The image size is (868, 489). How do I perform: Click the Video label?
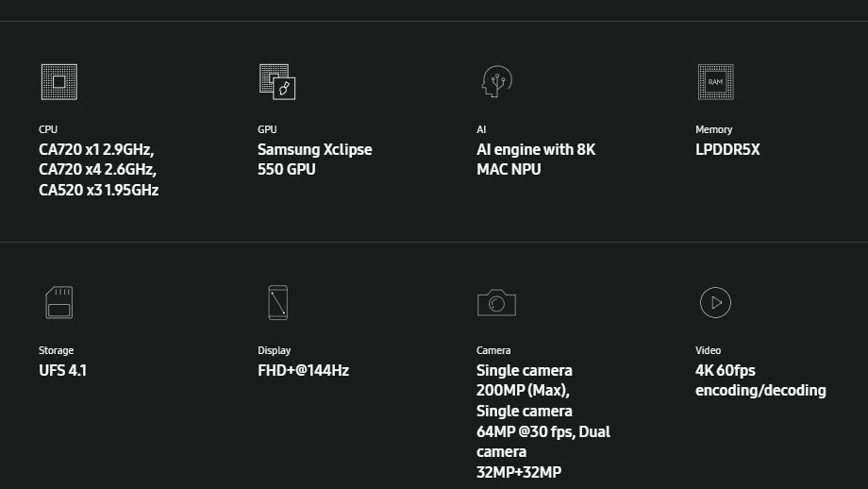pyautogui.click(x=708, y=350)
